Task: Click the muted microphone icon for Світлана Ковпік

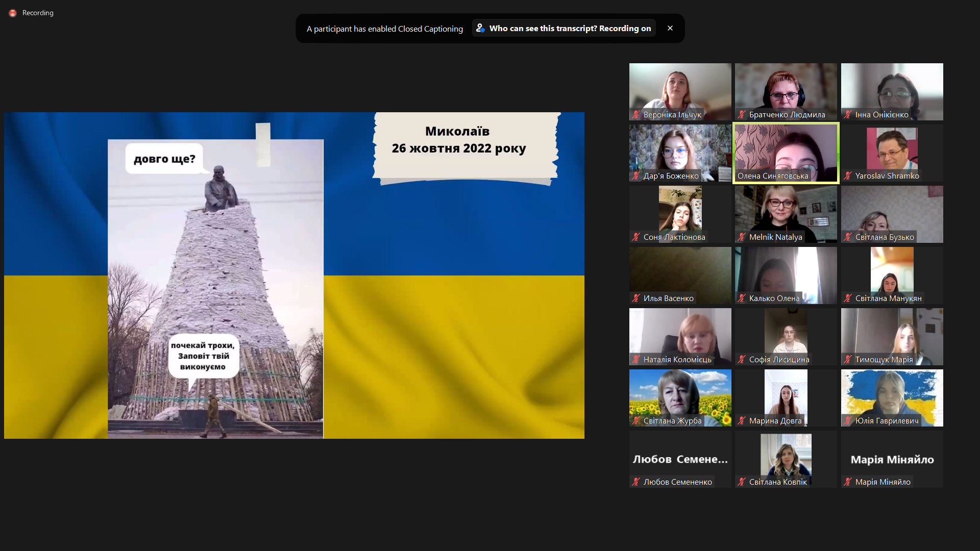Action: pos(742,482)
